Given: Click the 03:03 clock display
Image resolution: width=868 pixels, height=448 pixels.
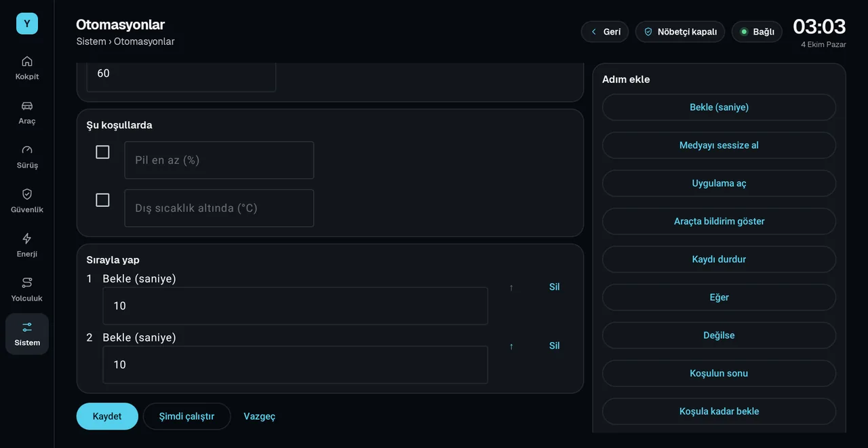Looking at the screenshot, I should pos(819,26).
